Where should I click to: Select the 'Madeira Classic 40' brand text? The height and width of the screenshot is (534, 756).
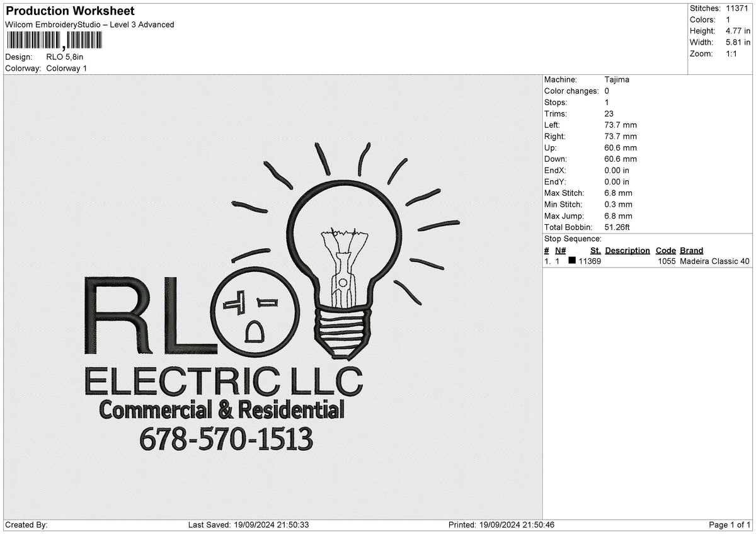pyautogui.click(x=715, y=261)
